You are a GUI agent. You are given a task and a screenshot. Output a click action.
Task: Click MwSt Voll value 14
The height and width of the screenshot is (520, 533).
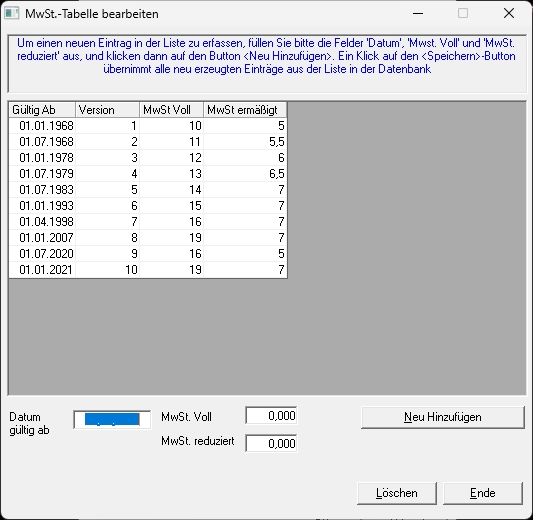coord(171,190)
